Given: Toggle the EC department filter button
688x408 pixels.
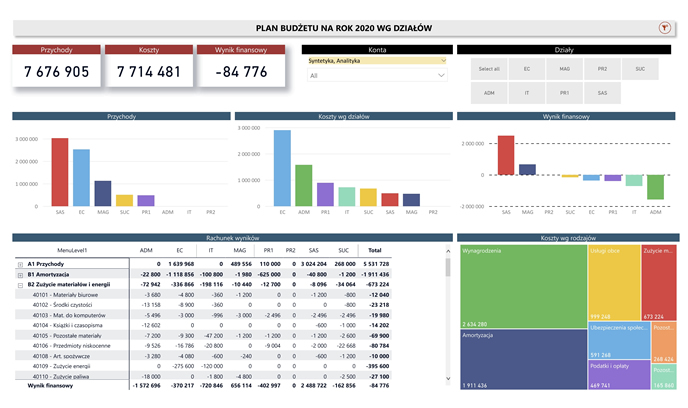Looking at the screenshot, I should 525,68.
